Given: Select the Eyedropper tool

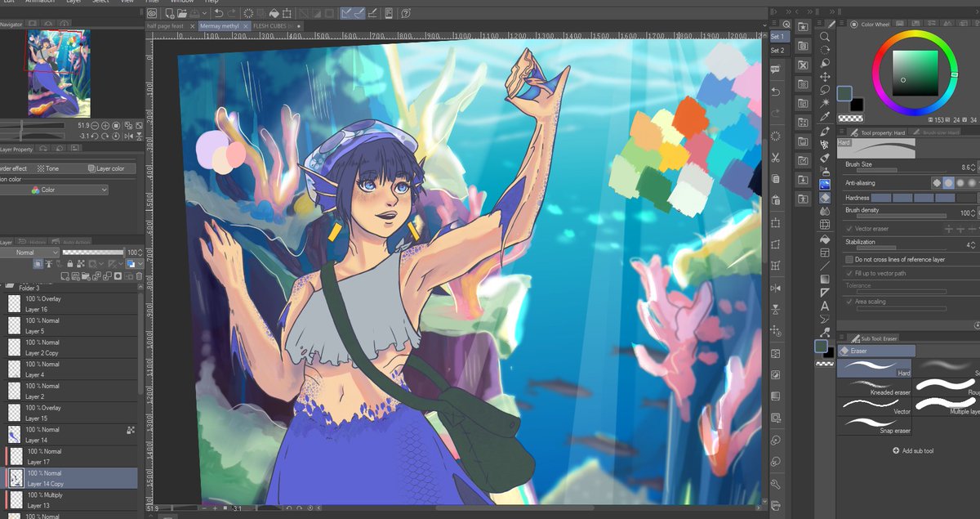Looking at the screenshot, I should (825, 117).
